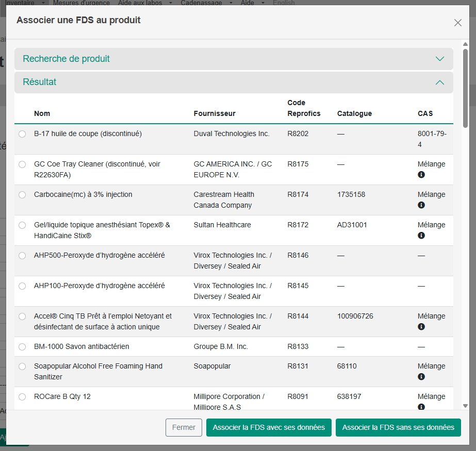The width and height of the screenshot is (476, 451).
Task: Open Mélange info icon for R8091
Action: coord(421,407)
